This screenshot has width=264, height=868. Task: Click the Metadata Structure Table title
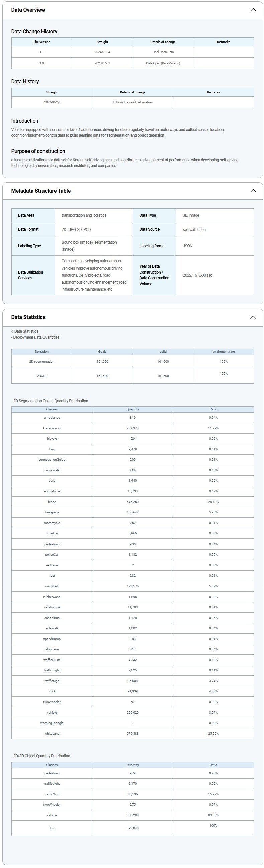click(41, 191)
